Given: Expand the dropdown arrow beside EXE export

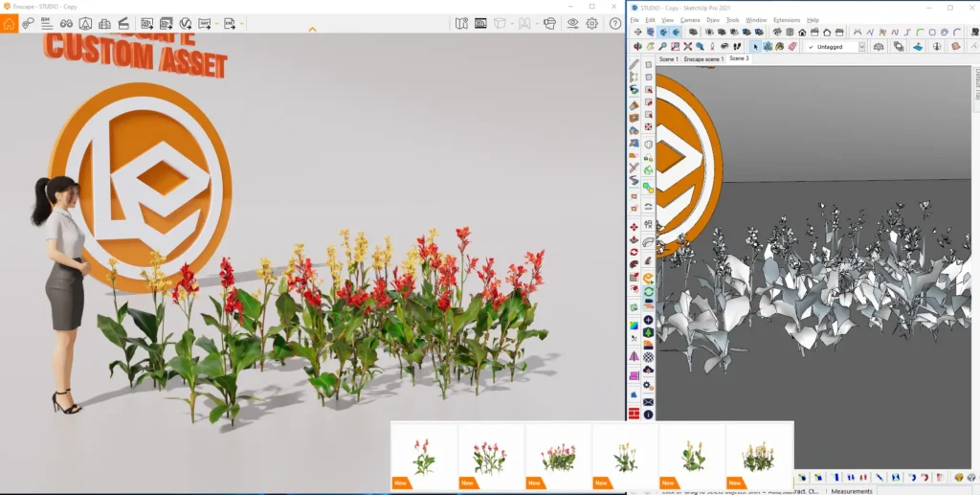Looking at the screenshot, I should point(241,24).
